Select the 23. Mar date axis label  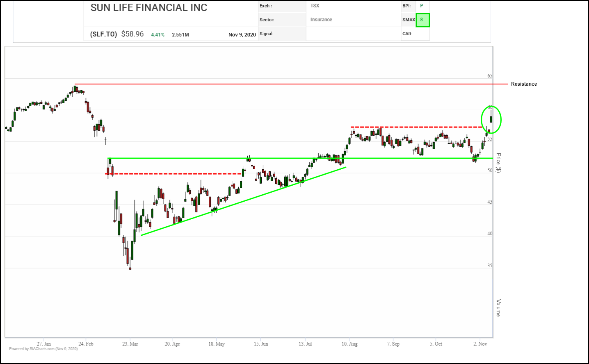tap(130, 344)
